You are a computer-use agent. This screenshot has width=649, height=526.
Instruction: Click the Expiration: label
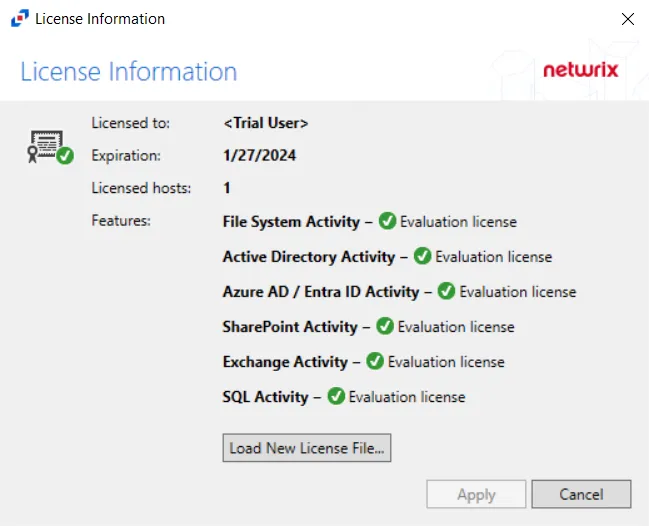coord(126,156)
